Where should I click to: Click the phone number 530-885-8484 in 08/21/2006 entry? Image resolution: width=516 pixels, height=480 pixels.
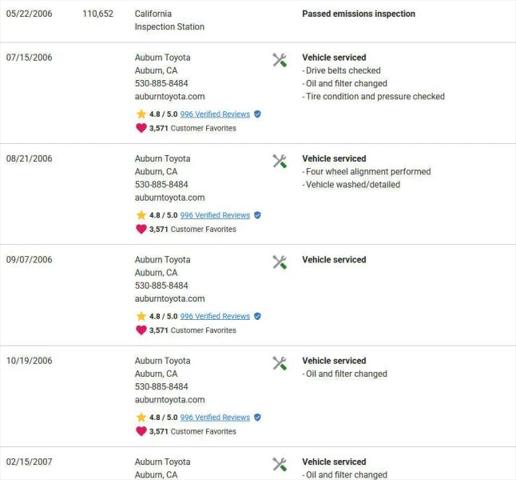(161, 184)
